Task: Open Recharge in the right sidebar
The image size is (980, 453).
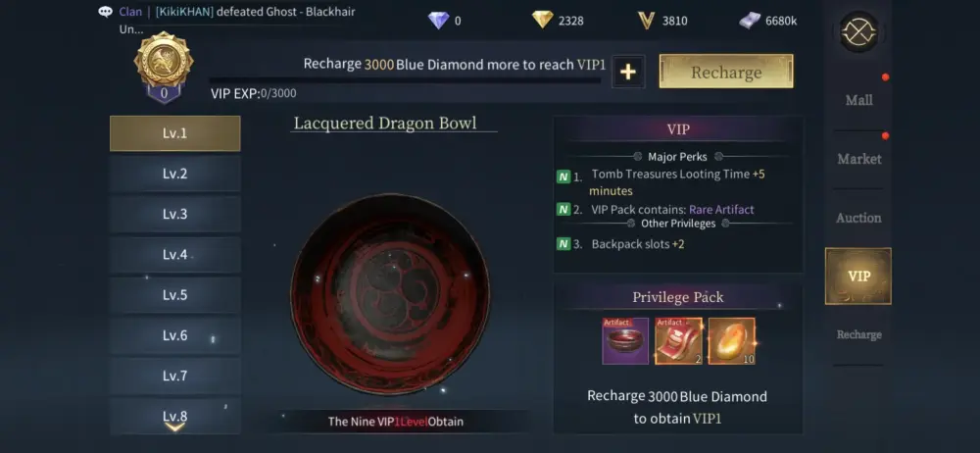Action: [858, 334]
